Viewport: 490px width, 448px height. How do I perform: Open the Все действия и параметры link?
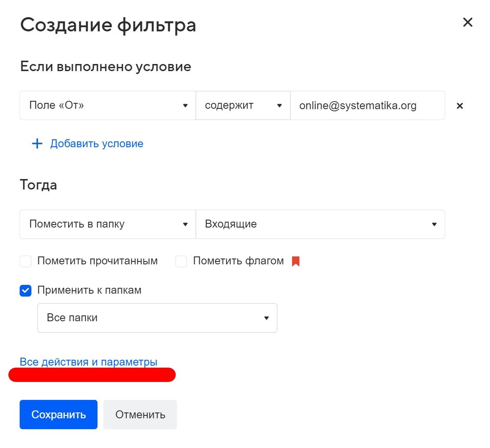89,362
